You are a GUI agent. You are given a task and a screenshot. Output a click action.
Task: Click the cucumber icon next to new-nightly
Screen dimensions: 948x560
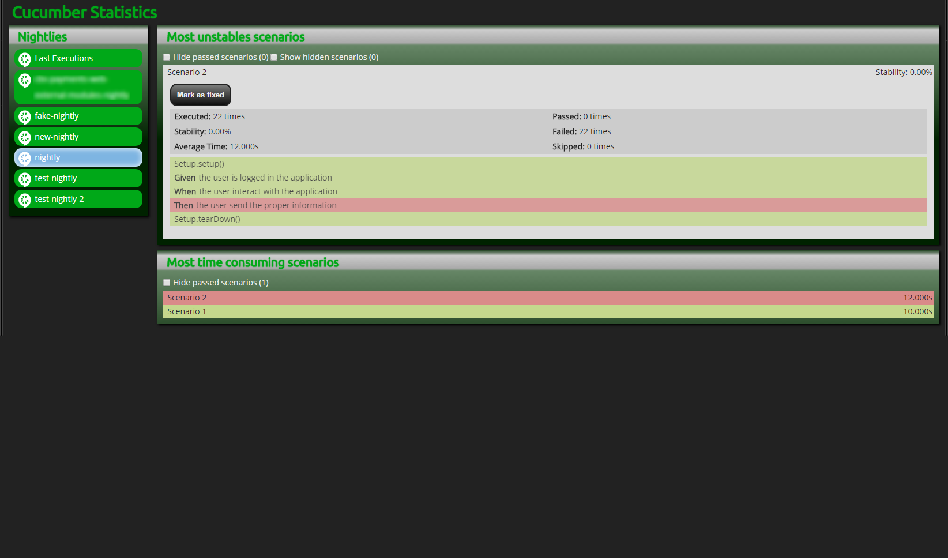(25, 137)
